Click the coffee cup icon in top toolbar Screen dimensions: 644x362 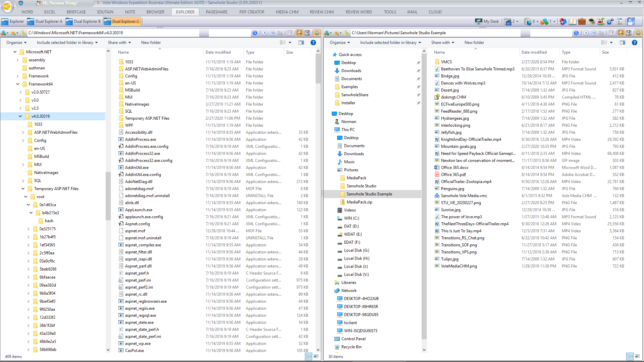pyautogui.click(x=591, y=21)
